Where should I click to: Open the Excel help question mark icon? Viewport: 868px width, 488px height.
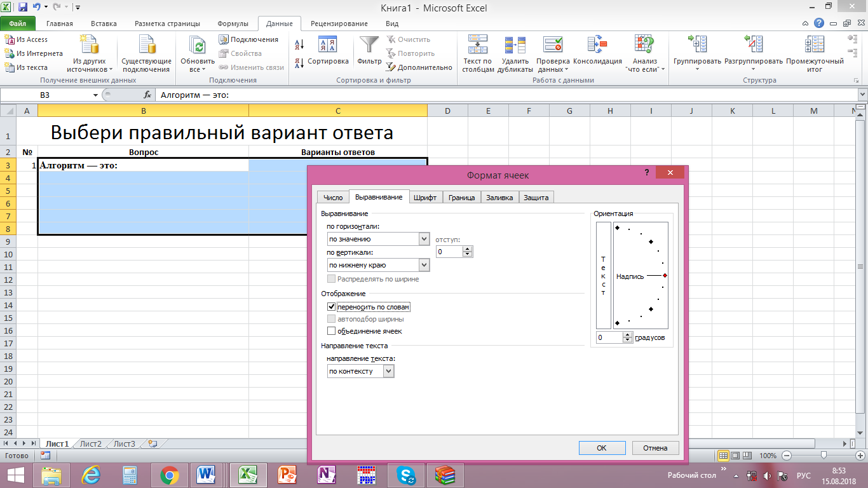[x=820, y=24]
